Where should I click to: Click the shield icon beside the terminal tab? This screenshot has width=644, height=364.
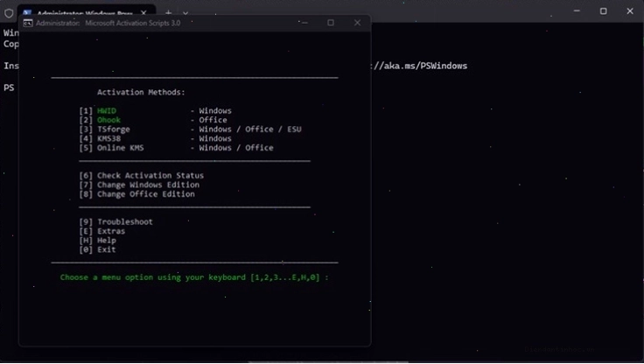(9, 13)
